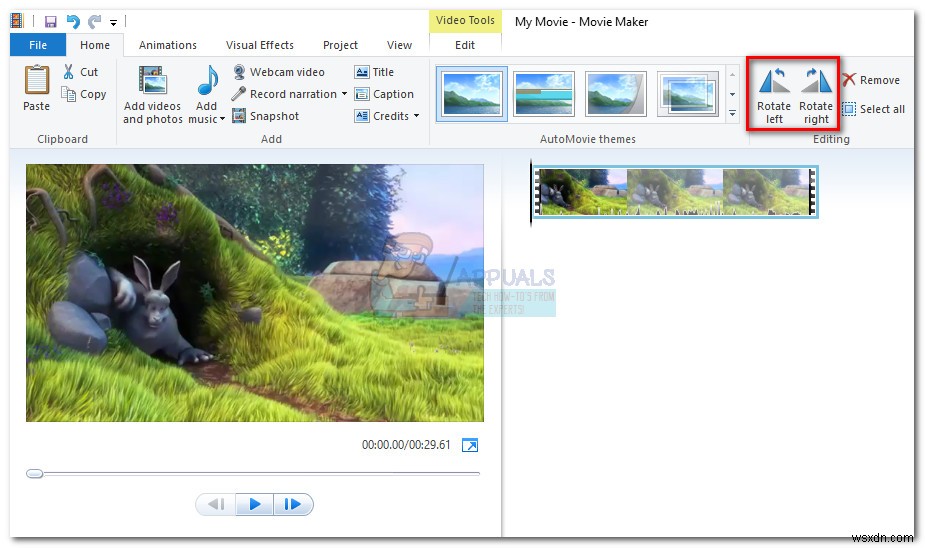
Task: Click the Cut scissors button
Action: tap(81, 72)
